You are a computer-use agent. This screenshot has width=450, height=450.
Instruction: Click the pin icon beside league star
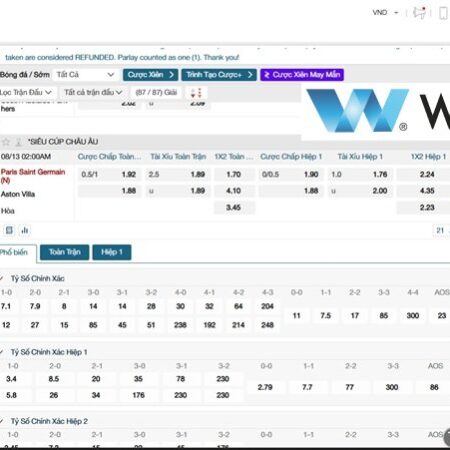pyautogui.click(x=19, y=142)
